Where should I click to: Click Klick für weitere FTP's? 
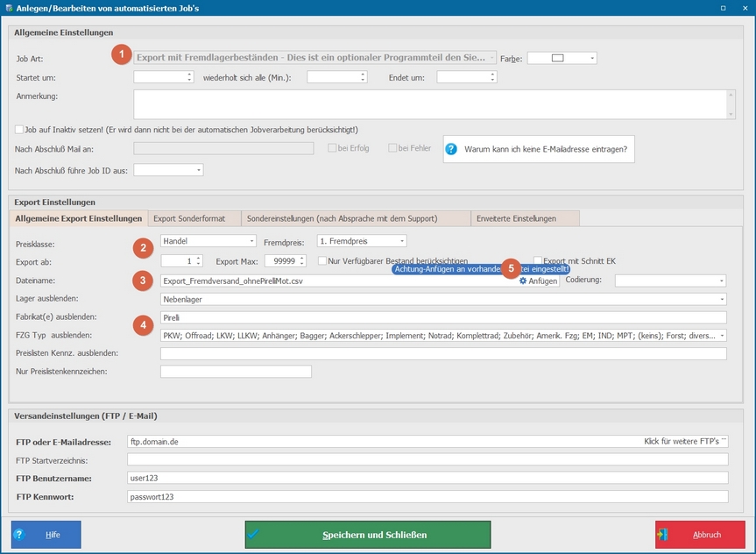(685, 441)
